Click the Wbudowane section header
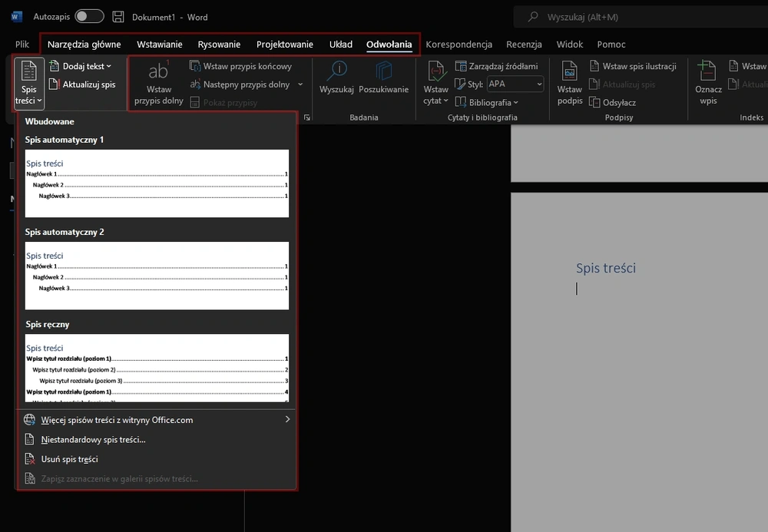 (49, 121)
